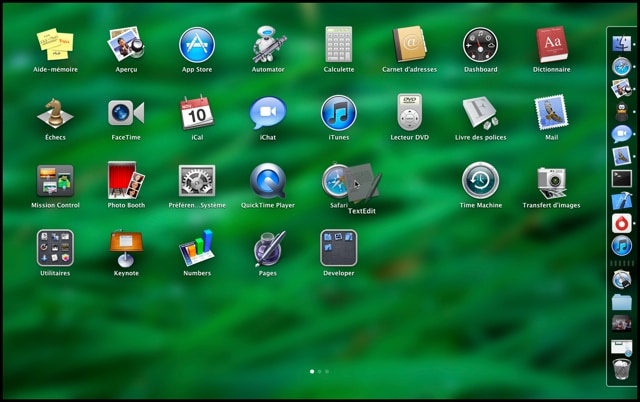The width and height of the screenshot is (640, 402).
Task: Open iChat bubble in the Dock
Action: [x=622, y=134]
